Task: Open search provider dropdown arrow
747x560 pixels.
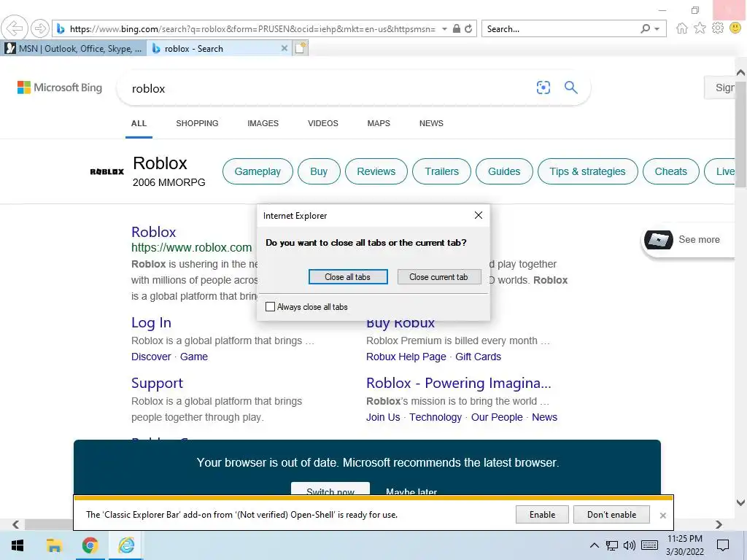Action: tap(657, 29)
